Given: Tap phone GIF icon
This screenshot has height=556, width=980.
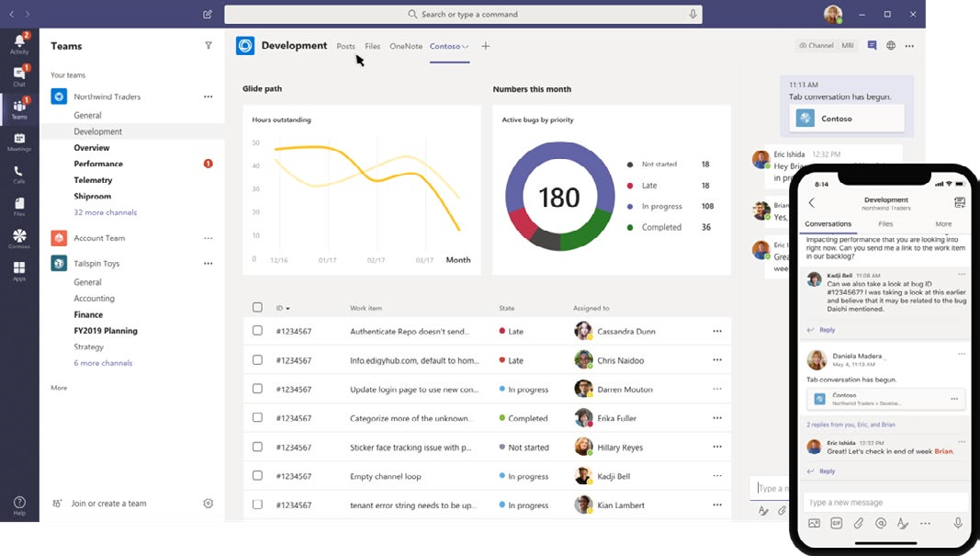Looking at the screenshot, I should pos(836,523).
